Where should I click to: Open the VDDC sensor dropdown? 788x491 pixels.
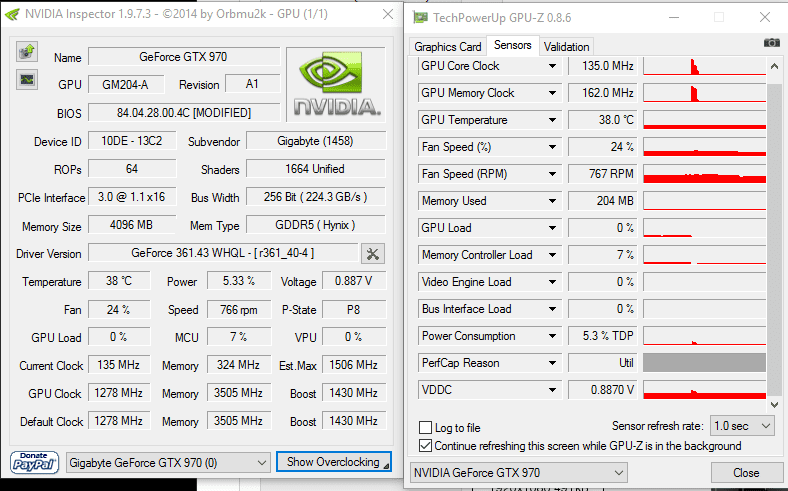[552, 390]
